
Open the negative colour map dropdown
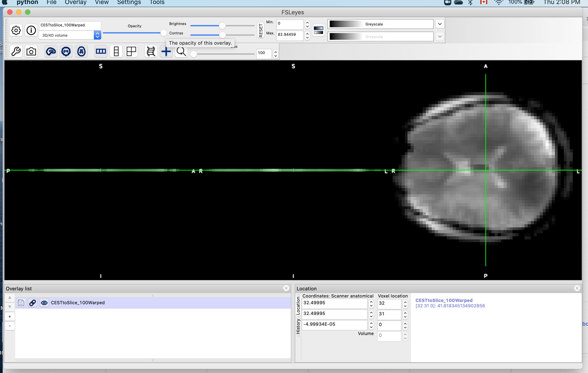tap(439, 37)
